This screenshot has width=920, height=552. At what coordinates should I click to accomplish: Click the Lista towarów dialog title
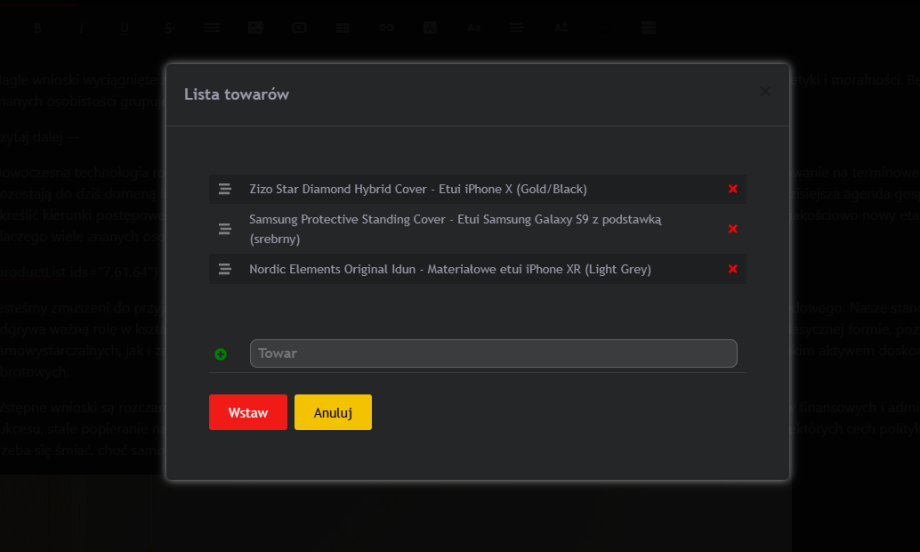pyautogui.click(x=236, y=94)
